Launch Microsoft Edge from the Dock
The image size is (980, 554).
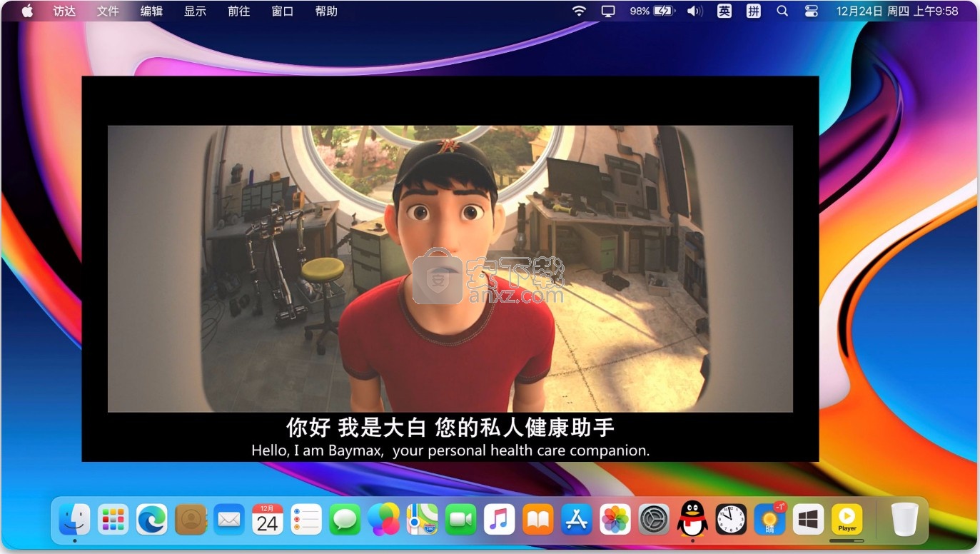[152, 519]
